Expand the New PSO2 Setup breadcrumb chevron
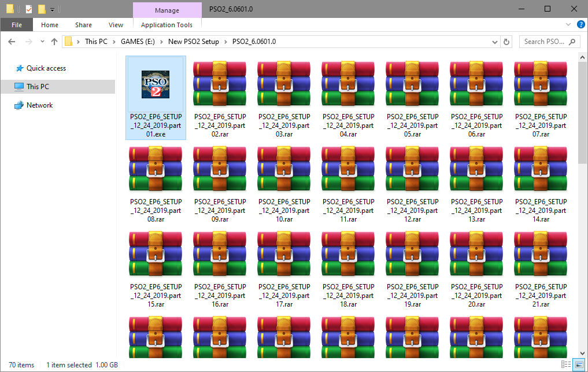 point(225,42)
